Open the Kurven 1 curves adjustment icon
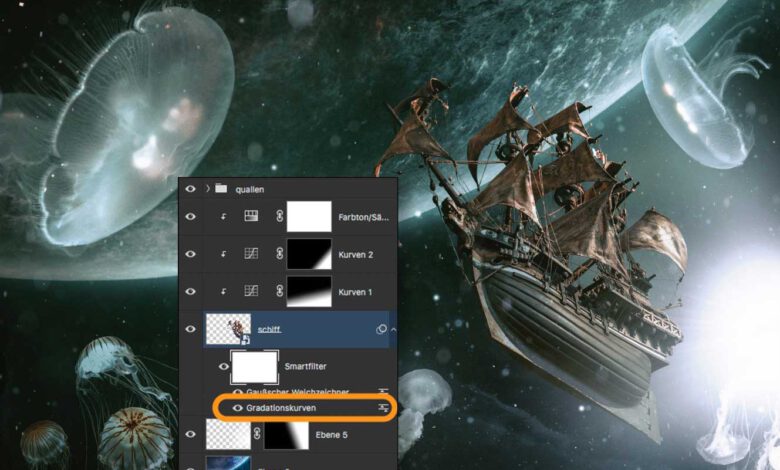Viewport: 780px width, 470px height. pyautogui.click(x=251, y=291)
